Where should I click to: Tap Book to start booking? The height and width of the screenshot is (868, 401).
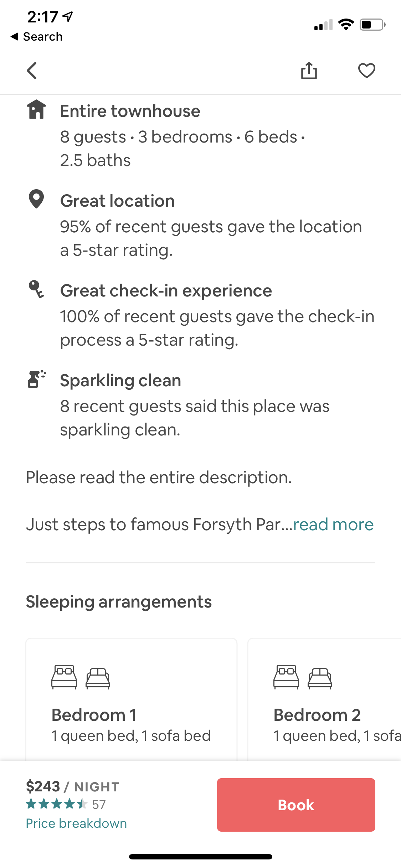[x=295, y=805]
